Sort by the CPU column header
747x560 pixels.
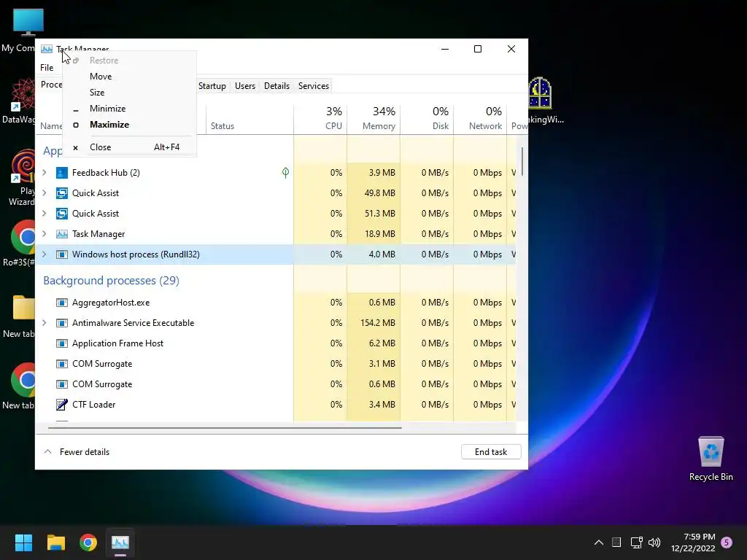[x=320, y=118]
